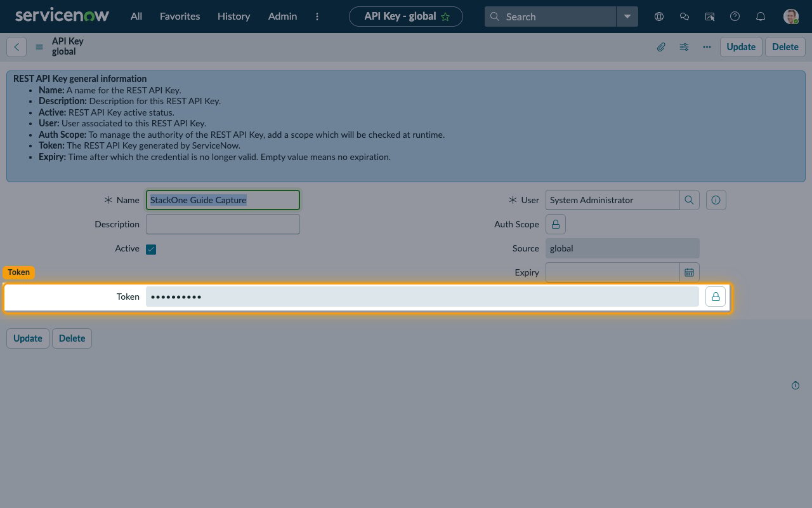Click the Name input field
The width and height of the screenshot is (812, 508).
[x=223, y=200]
